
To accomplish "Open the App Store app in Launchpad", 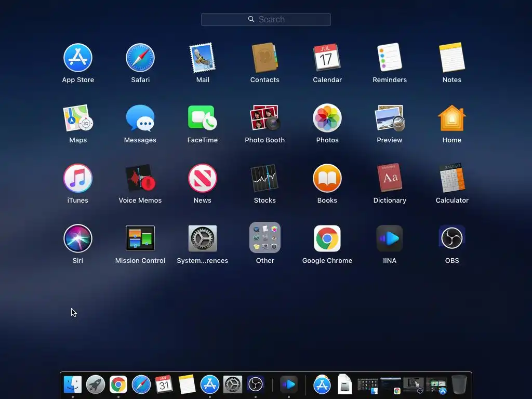I will pyautogui.click(x=78, y=58).
